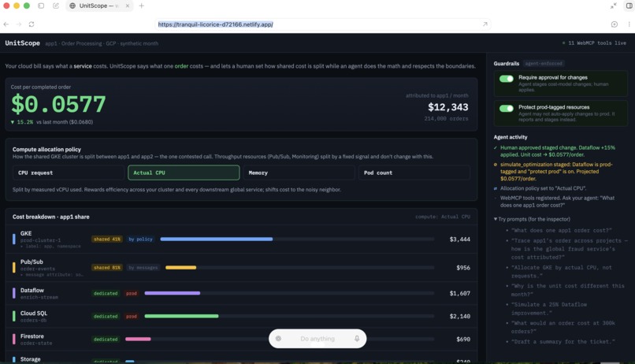Click the compose pencil icon in the title bar
Viewport: 635px width, 364px height.
pyautogui.click(x=56, y=6)
